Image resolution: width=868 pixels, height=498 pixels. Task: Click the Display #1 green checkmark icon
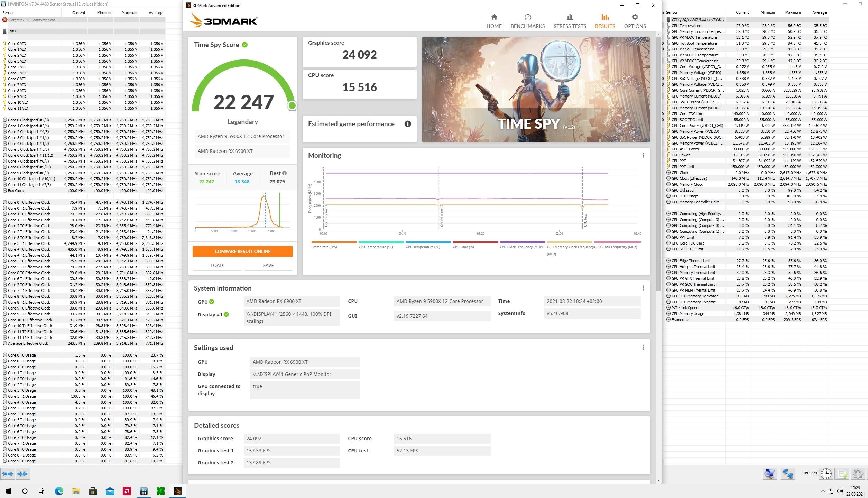[226, 314]
